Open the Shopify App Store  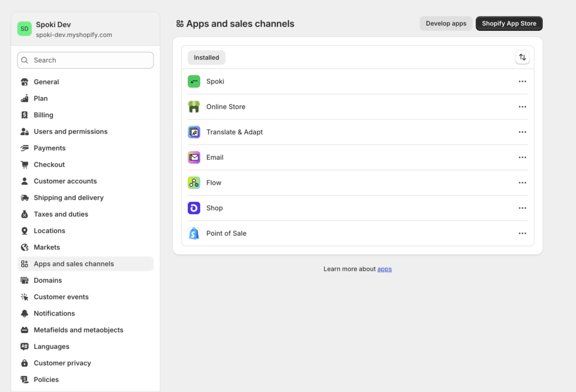point(508,24)
